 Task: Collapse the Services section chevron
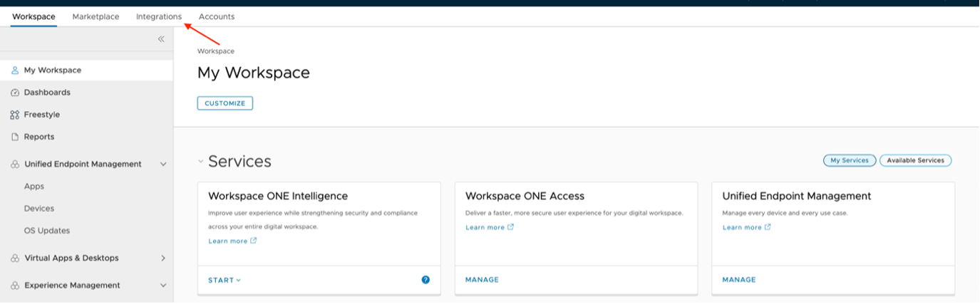[201, 162]
